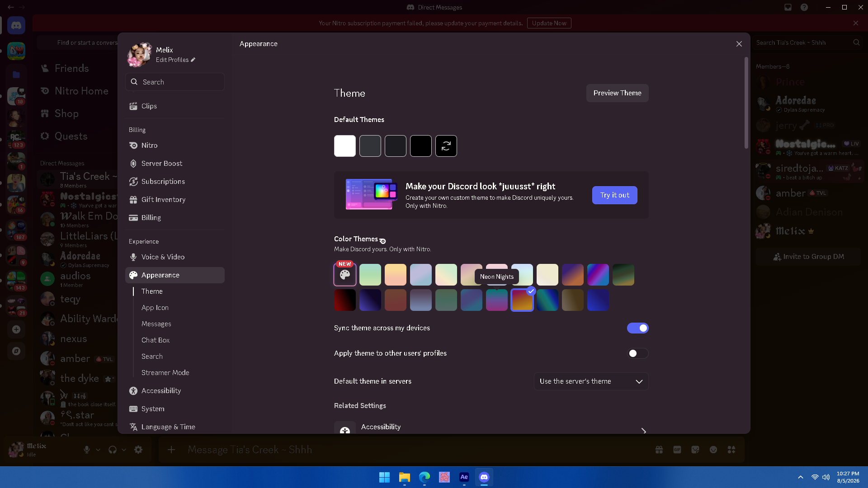
Task: Dismiss the Nitro payment failed banner
Action: (856, 23)
